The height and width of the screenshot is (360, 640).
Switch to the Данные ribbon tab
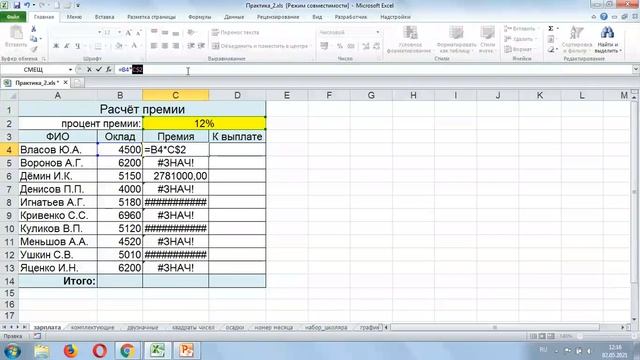[x=234, y=17]
